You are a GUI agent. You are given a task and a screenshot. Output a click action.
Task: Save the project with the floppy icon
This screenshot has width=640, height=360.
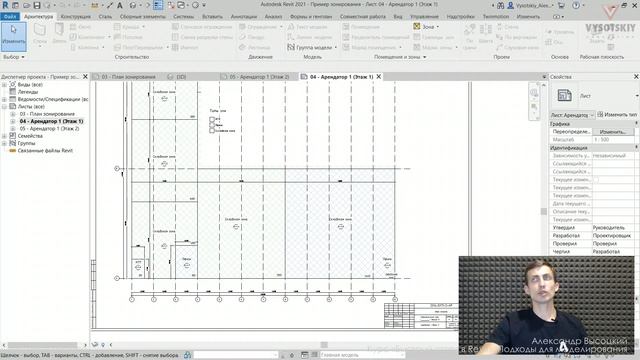pos(37,5)
